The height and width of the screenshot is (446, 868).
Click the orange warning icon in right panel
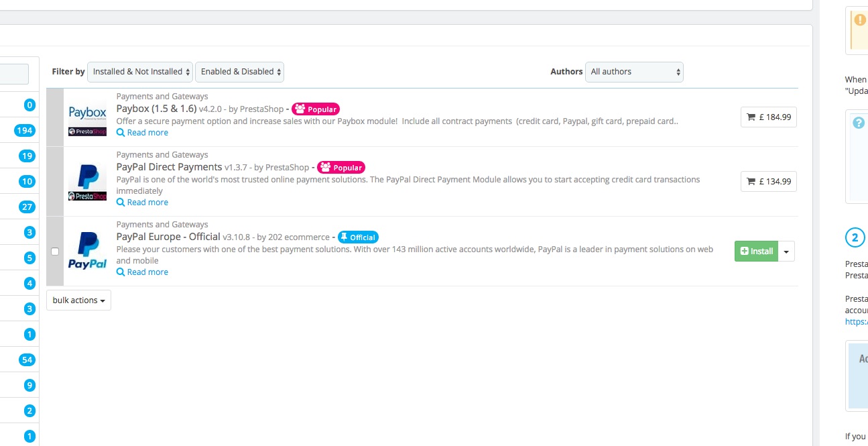[x=860, y=20]
